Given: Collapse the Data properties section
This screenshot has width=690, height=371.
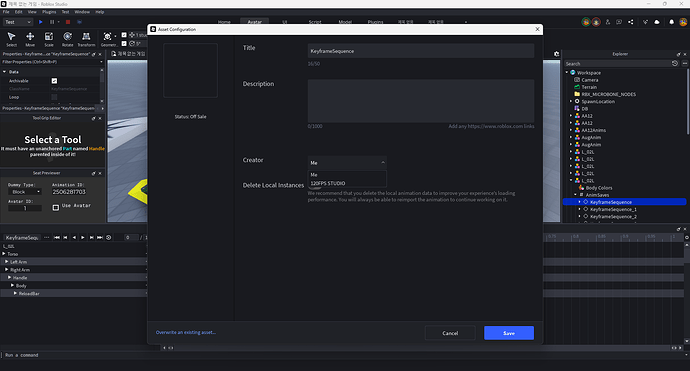Looking at the screenshot, I should point(4,72).
